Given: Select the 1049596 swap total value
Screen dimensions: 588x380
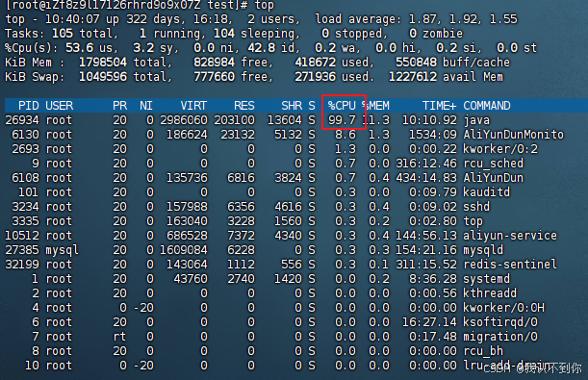Looking at the screenshot, I should (x=103, y=77).
